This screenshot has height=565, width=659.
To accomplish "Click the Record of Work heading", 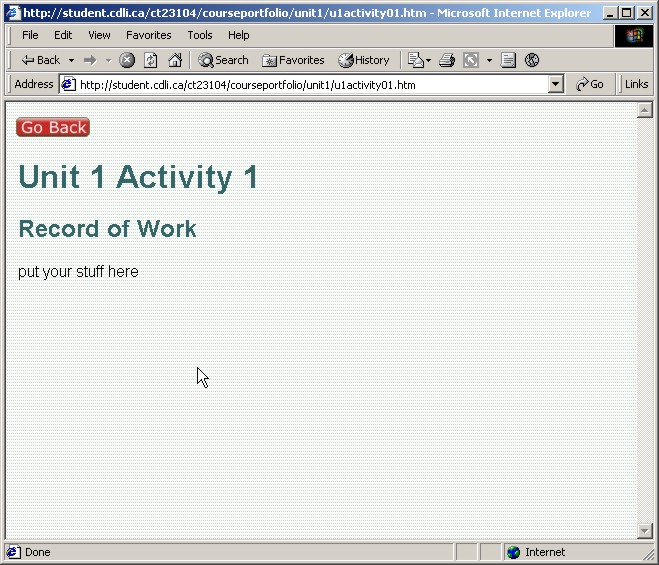I will click(x=107, y=229).
